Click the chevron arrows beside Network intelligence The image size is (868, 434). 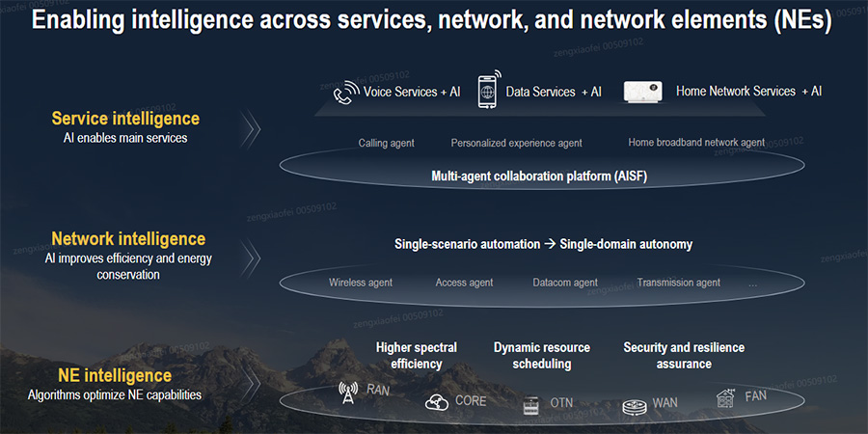click(250, 258)
